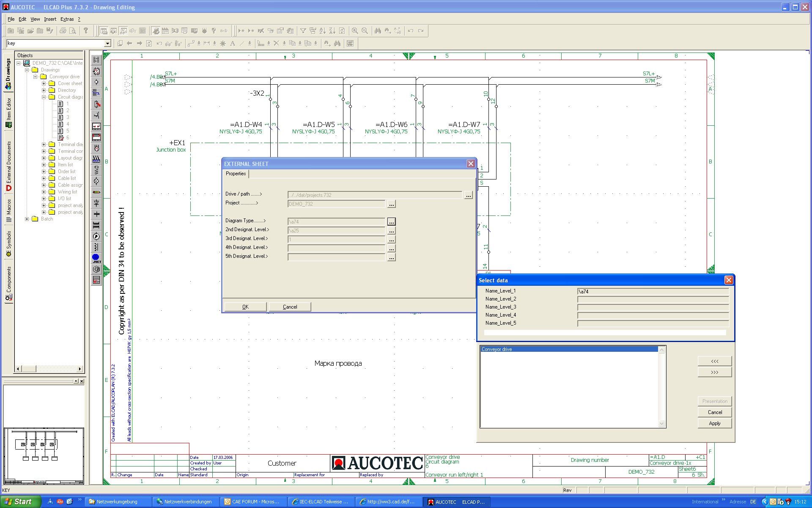This screenshot has width=812, height=508.
Task: Click the browse button next to Diagram Type
Action: pyautogui.click(x=392, y=222)
